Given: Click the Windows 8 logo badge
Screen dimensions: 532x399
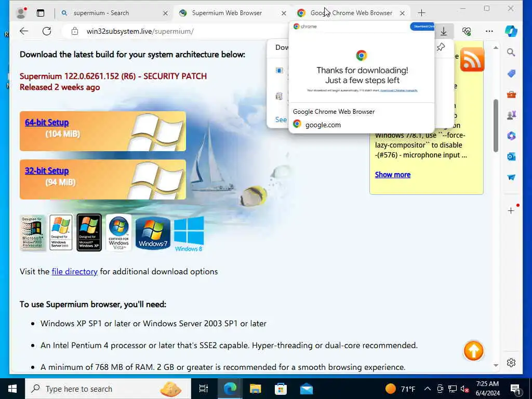Looking at the screenshot, I should (x=189, y=234).
